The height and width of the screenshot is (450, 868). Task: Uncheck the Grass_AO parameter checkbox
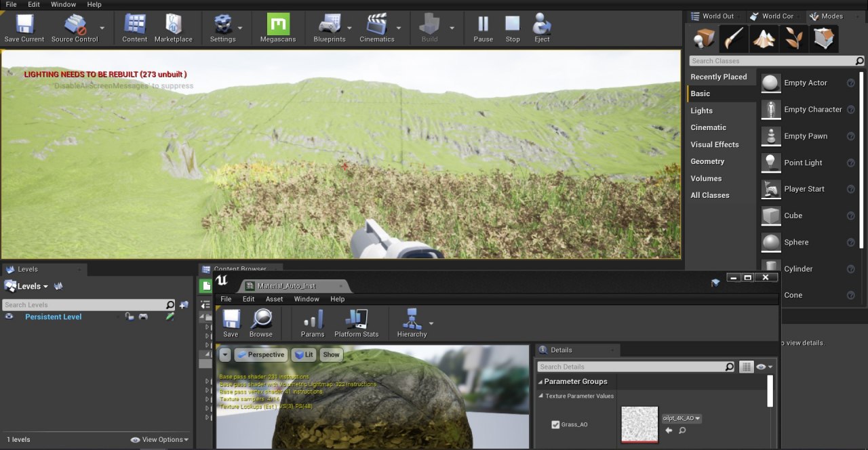(555, 425)
